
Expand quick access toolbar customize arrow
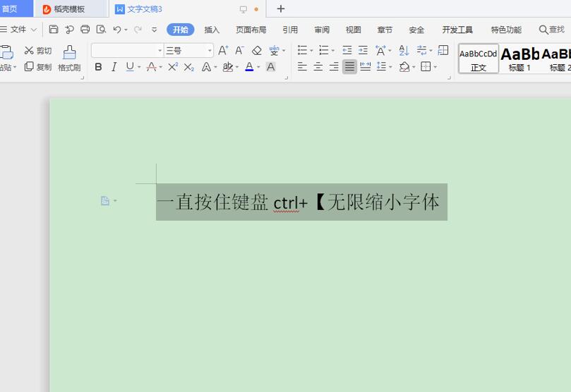coord(155,30)
